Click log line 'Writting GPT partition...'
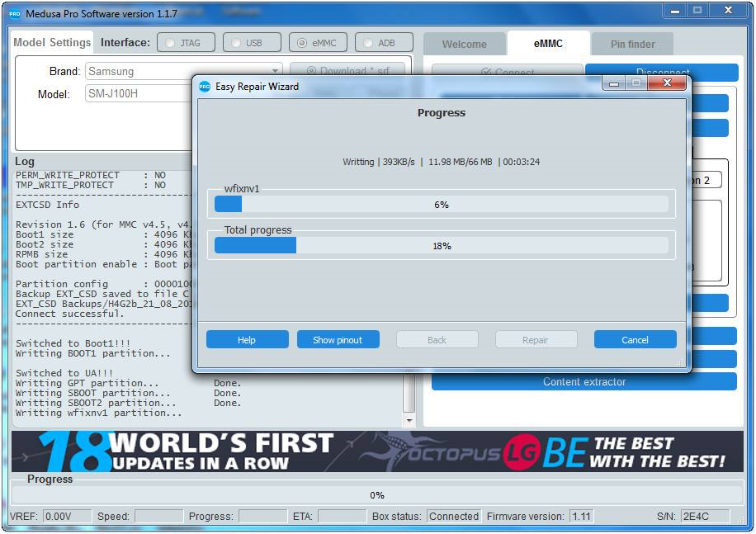Screen dimensions: 756x534 87,383
